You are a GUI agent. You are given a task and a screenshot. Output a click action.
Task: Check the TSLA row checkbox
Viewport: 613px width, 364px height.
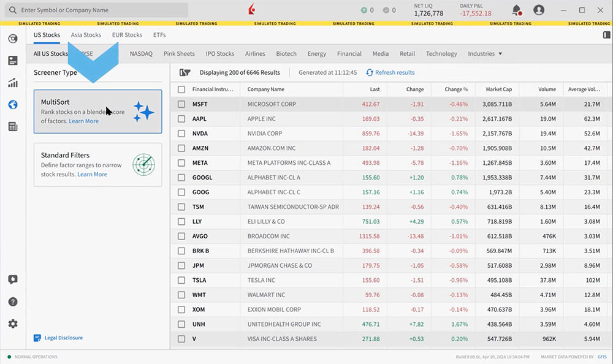pos(181,280)
